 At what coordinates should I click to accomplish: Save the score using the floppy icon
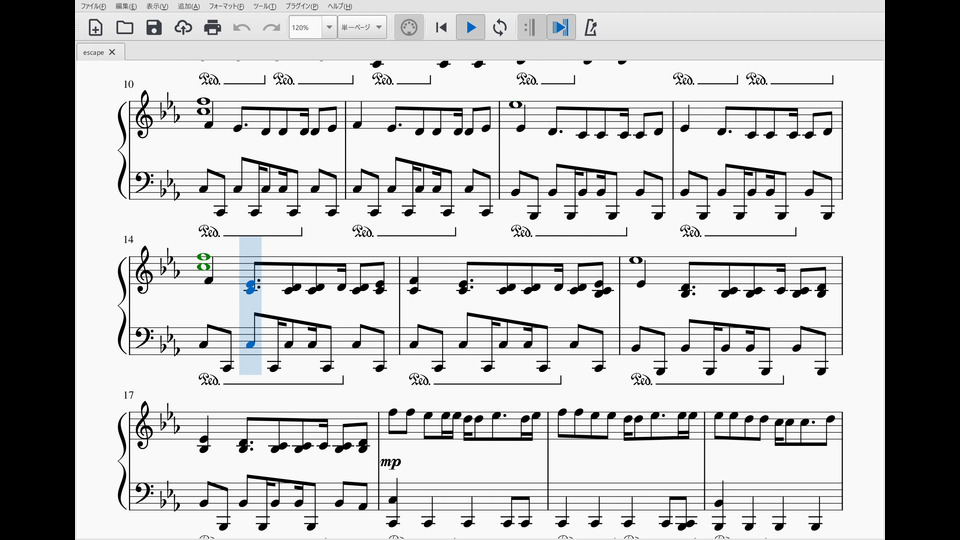pos(154,28)
